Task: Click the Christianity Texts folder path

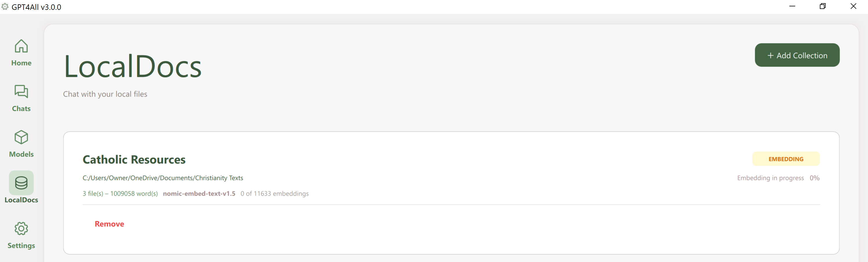Action: [x=163, y=178]
